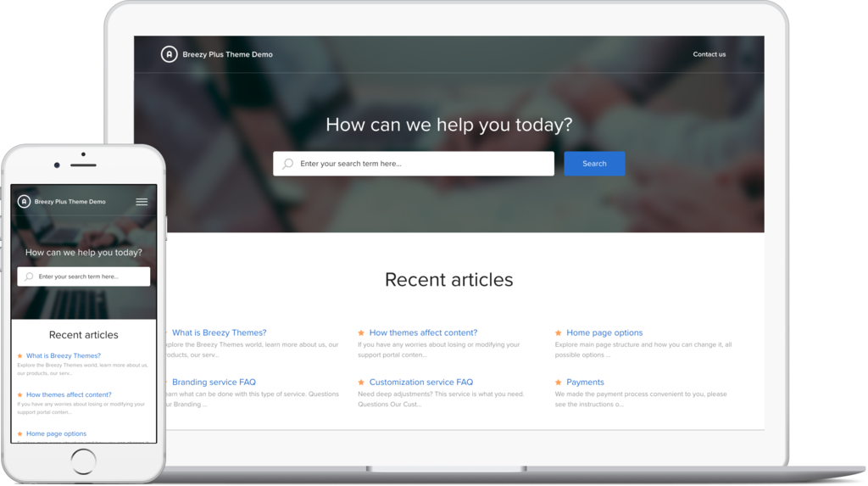Click star beside phone 'How themes affect content?'
Screen dimensions: 868x486
[20, 394]
